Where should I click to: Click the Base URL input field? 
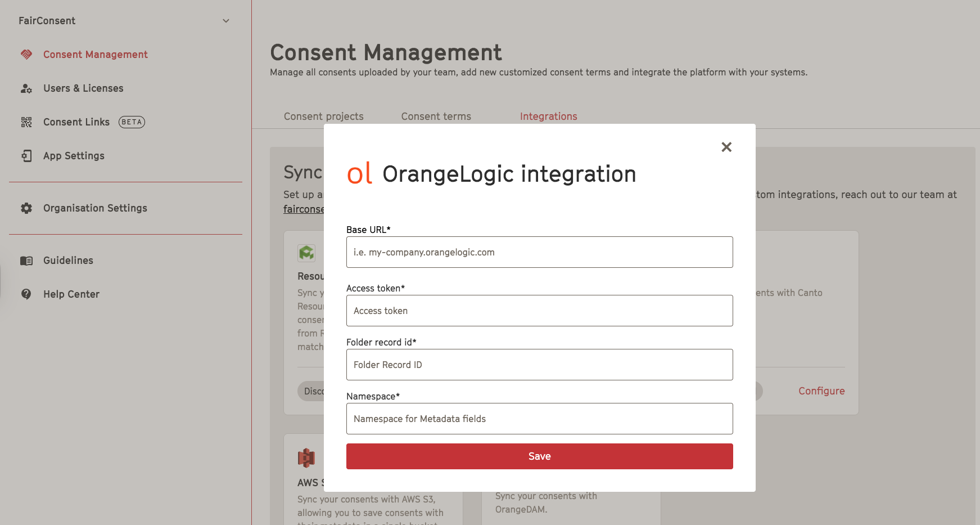tap(540, 252)
